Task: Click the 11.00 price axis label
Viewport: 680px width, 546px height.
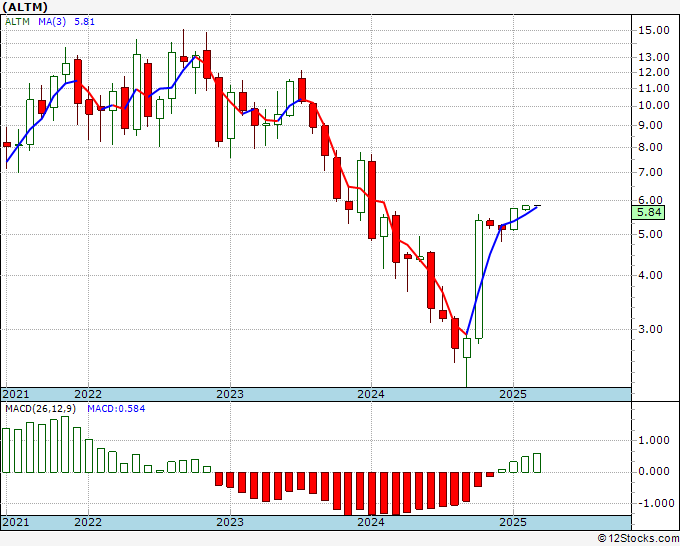Action: click(654, 88)
